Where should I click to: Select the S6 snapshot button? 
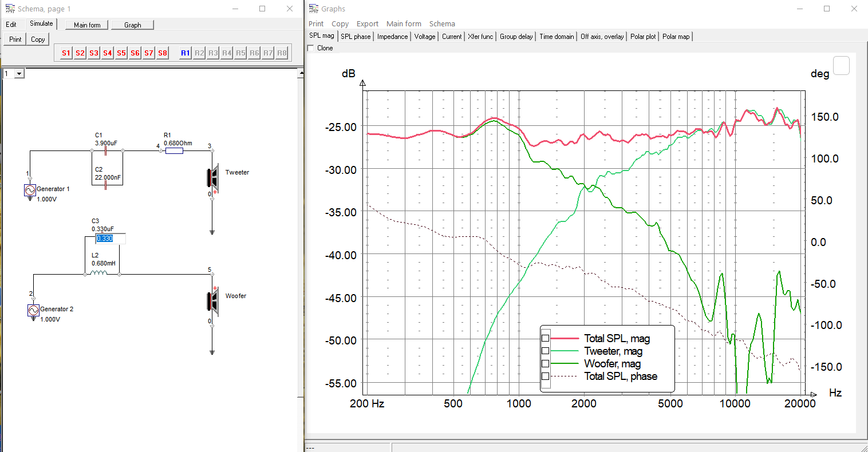(x=135, y=53)
